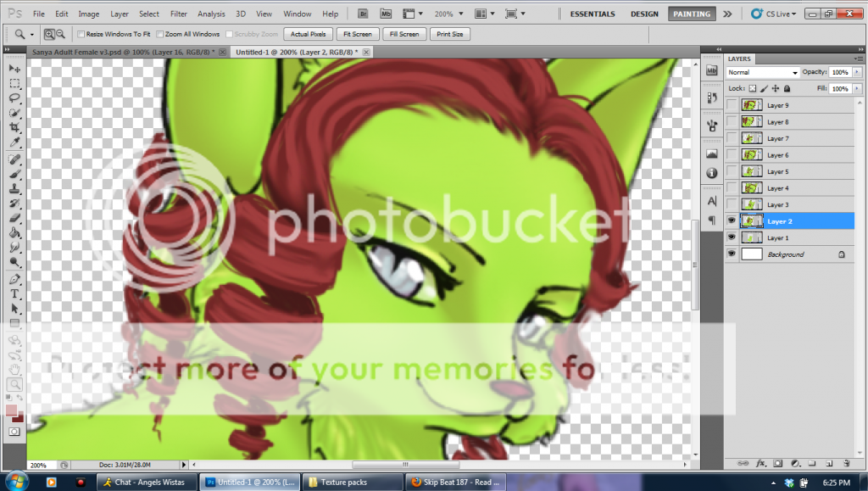868x491 pixels.
Task: Hide Layer 2 using its eye icon
Action: (x=732, y=221)
